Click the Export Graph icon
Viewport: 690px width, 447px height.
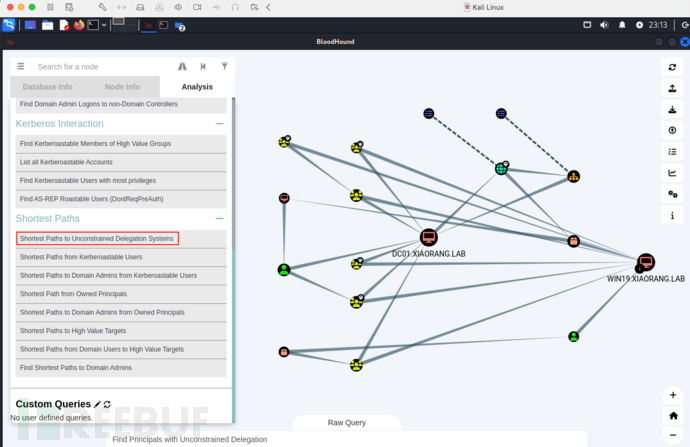(x=672, y=88)
